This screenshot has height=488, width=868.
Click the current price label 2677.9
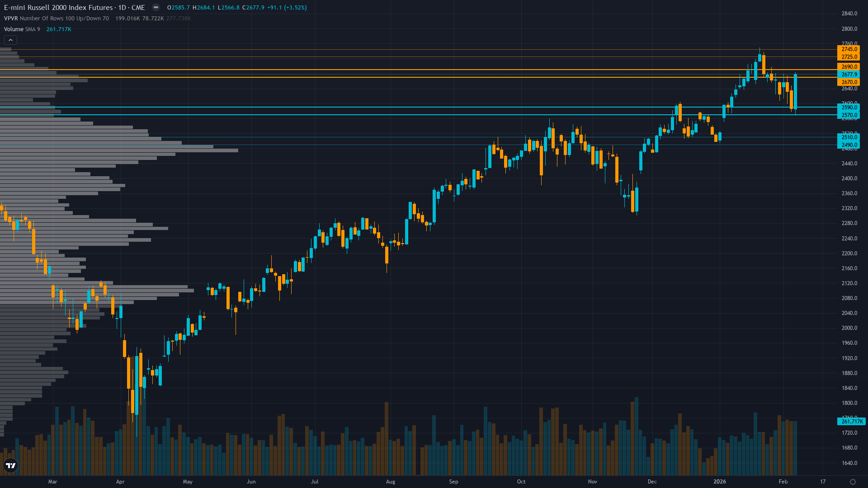pyautogui.click(x=849, y=75)
